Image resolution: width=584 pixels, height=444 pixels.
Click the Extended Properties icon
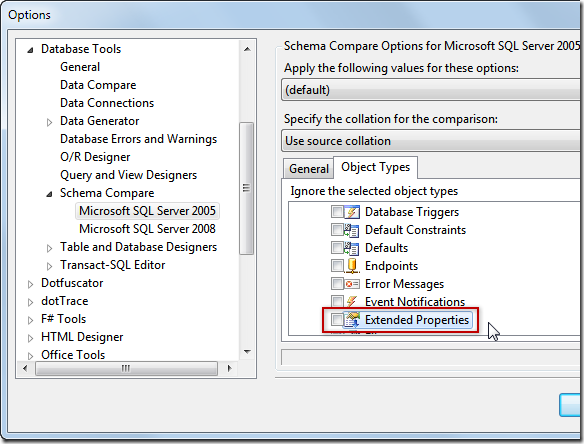point(352,320)
